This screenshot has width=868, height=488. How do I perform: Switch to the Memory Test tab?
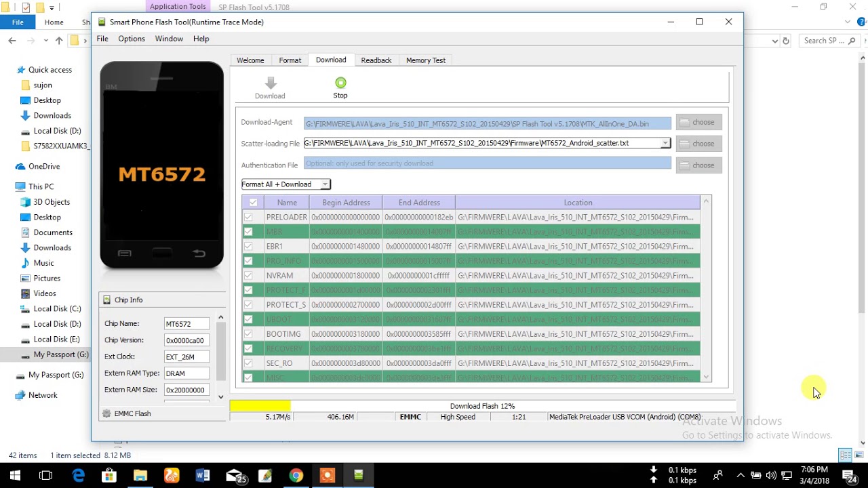click(x=426, y=60)
